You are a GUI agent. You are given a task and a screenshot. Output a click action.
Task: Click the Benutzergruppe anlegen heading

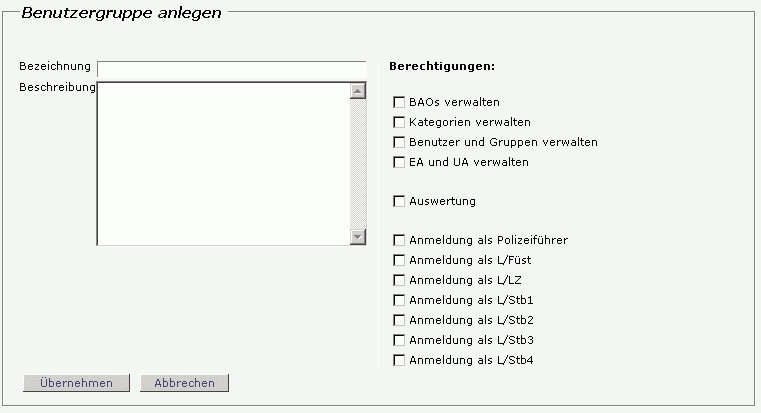[x=121, y=14]
